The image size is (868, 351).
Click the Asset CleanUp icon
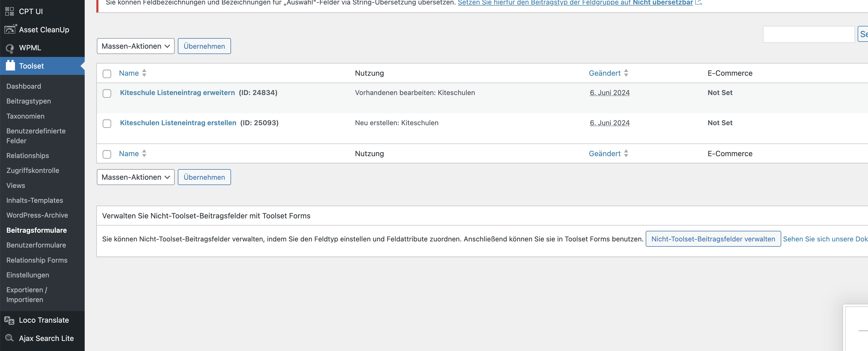(x=10, y=29)
